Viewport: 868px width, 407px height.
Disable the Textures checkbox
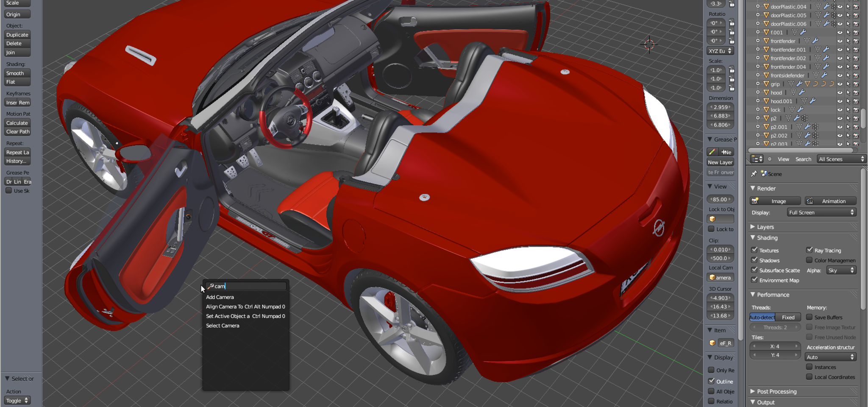(x=754, y=250)
